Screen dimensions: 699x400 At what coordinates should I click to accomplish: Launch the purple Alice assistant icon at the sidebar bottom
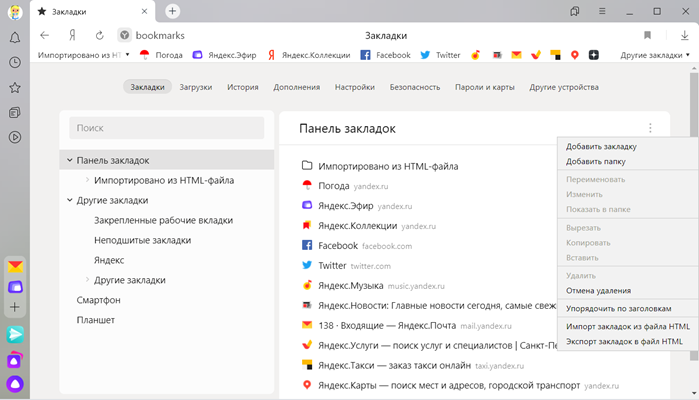(15, 382)
